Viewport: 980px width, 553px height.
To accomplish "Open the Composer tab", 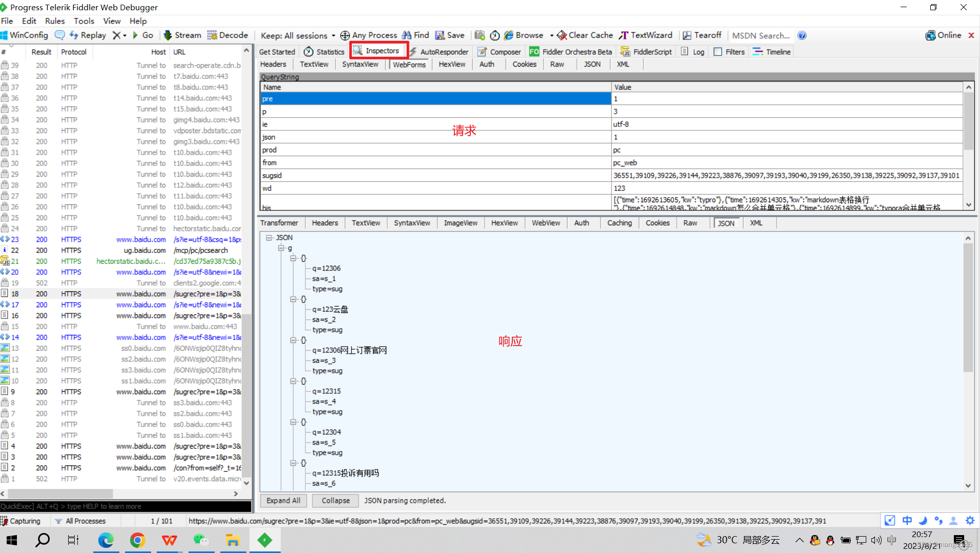I will [499, 52].
